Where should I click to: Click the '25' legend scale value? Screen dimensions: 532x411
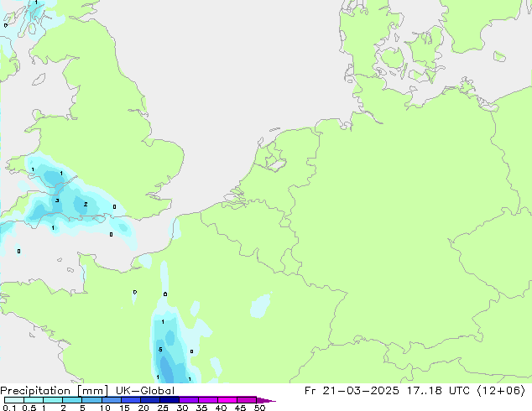pos(163,408)
